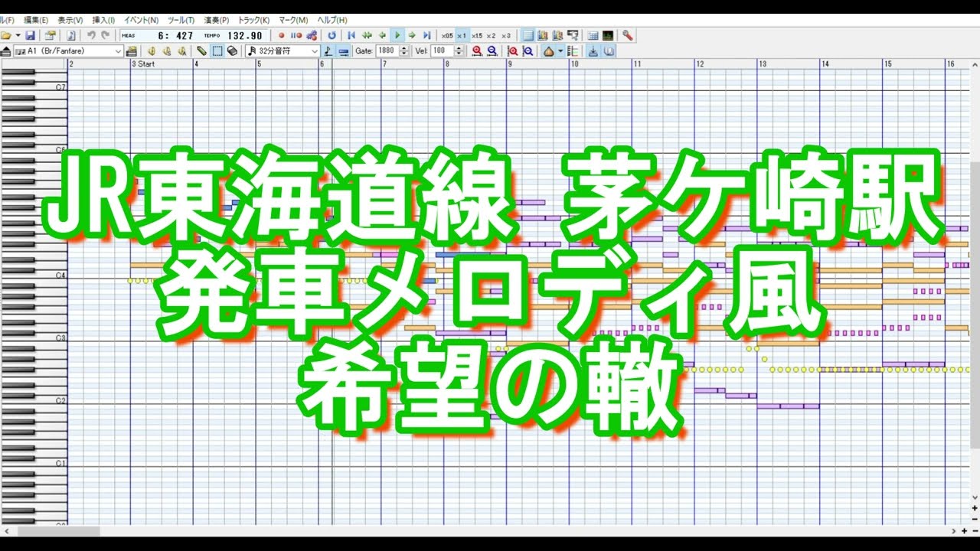This screenshot has width=980, height=551.
Task: Click the Vel value field 100
Action: [x=441, y=51]
